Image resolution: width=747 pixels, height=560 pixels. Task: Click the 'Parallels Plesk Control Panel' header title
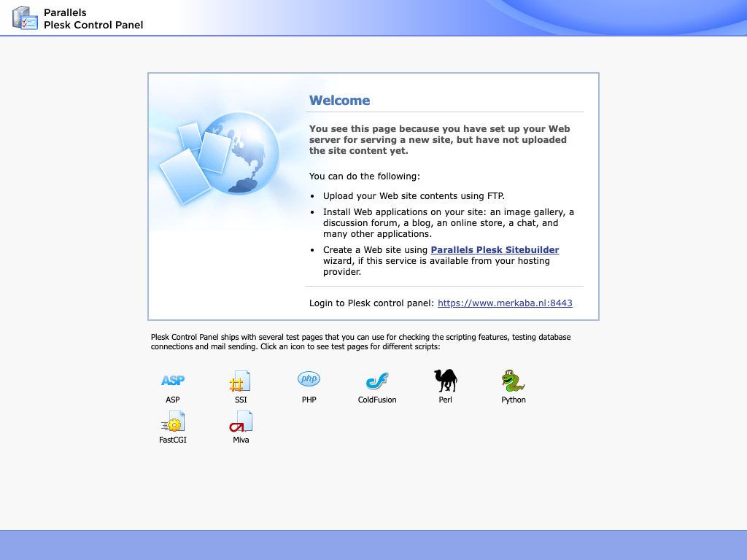[x=93, y=18]
